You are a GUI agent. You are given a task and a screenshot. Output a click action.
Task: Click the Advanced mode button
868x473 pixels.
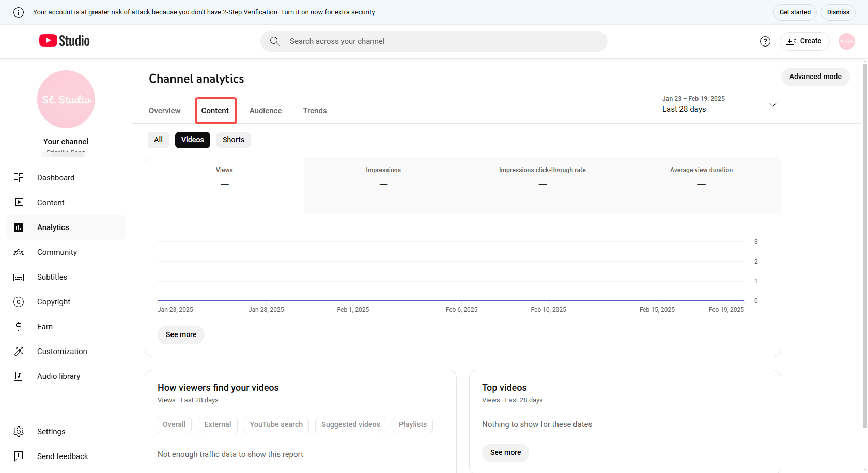click(x=815, y=77)
